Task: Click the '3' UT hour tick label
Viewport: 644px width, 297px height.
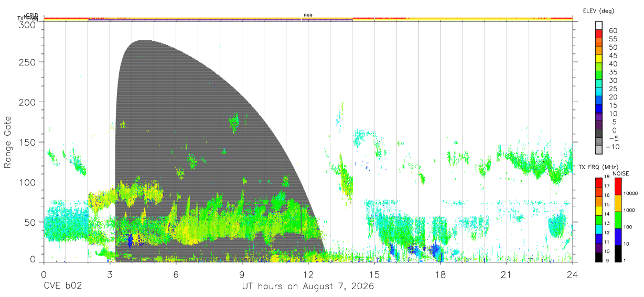Action: (110, 275)
